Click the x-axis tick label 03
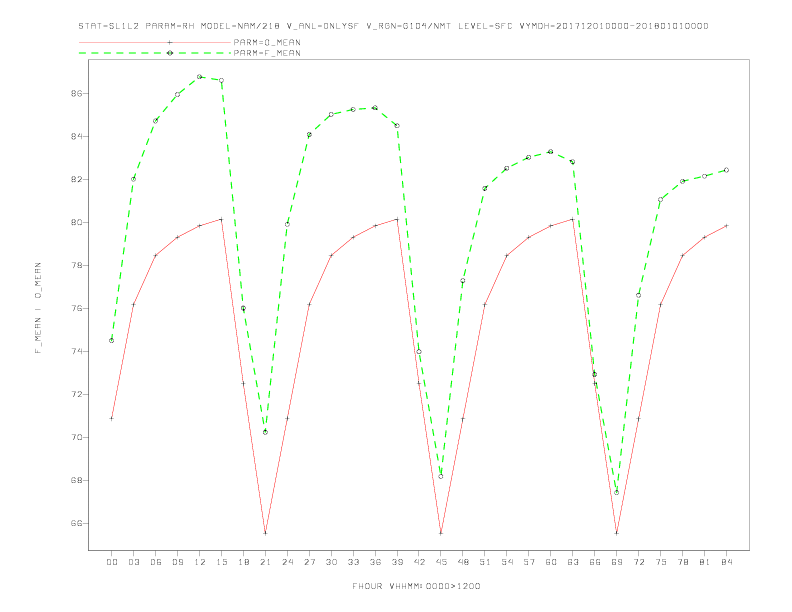The height and width of the screenshot is (612, 792). tap(133, 562)
